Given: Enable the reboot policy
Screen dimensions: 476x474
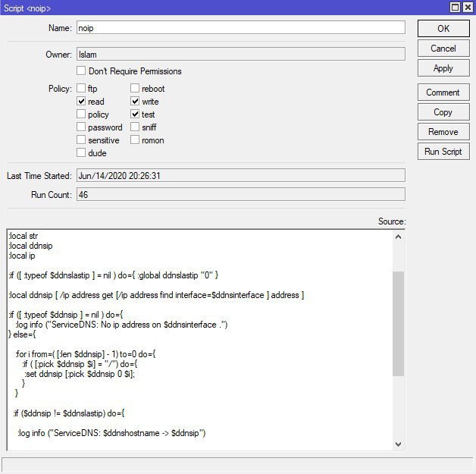Looking at the screenshot, I should click(x=135, y=88).
